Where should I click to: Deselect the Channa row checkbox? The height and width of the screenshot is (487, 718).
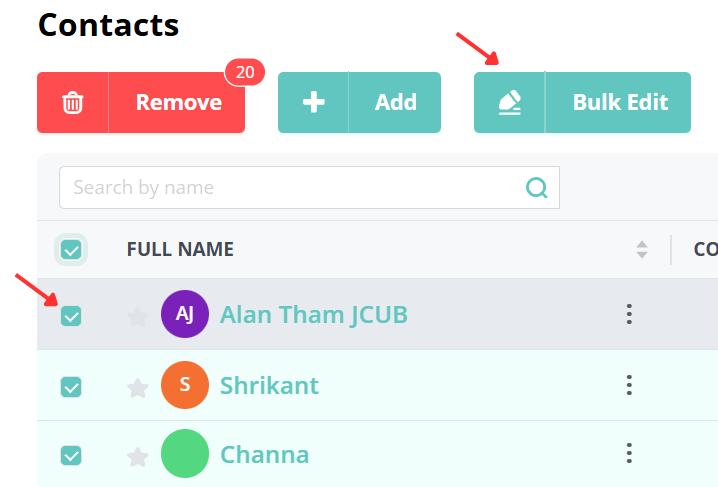[71, 455]
